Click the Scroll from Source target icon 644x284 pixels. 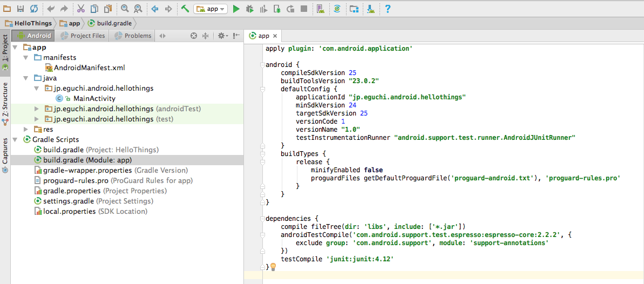point(194,36)
